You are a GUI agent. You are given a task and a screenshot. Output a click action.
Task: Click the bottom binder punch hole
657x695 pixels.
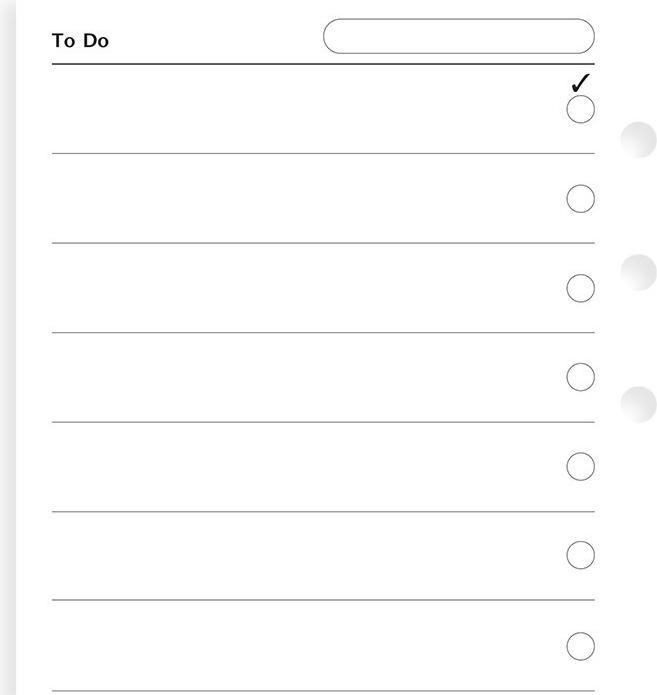click(638, 405)
